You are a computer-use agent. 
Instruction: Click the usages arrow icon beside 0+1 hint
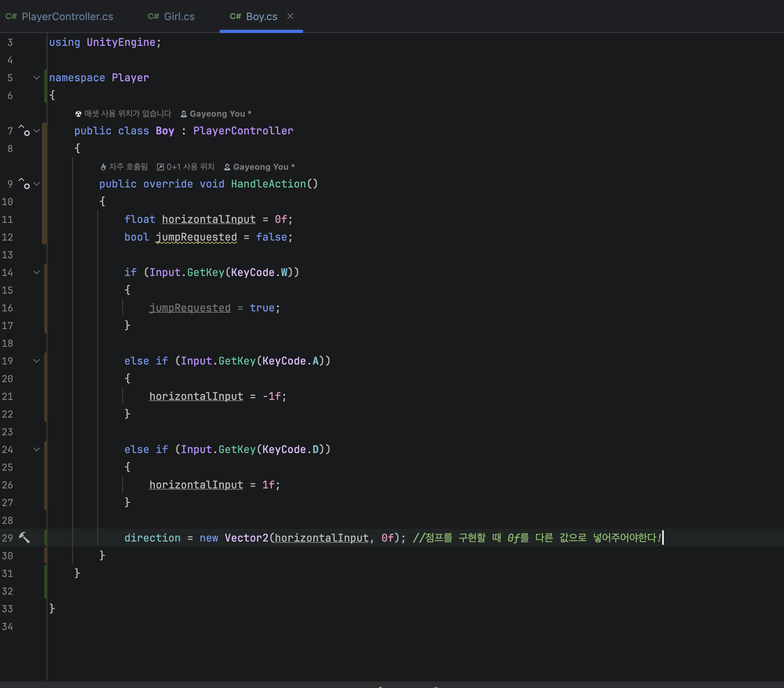(160, 167)
